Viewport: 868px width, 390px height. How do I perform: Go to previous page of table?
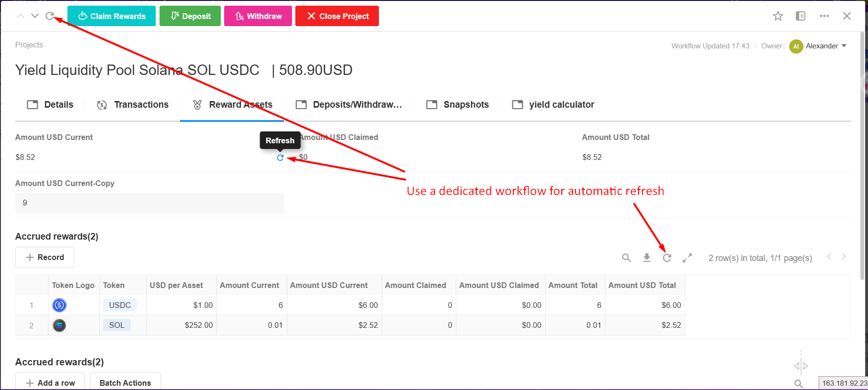click(829, 257)
